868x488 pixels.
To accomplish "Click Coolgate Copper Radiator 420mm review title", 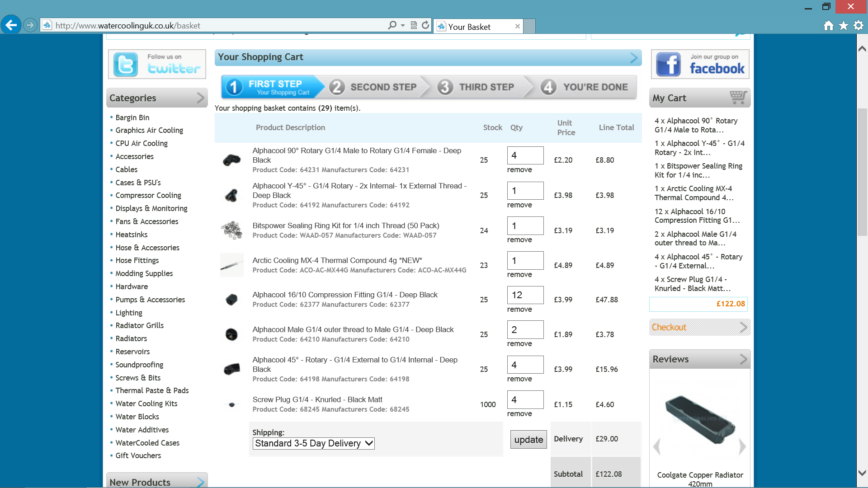I will (x=700, y=479).
